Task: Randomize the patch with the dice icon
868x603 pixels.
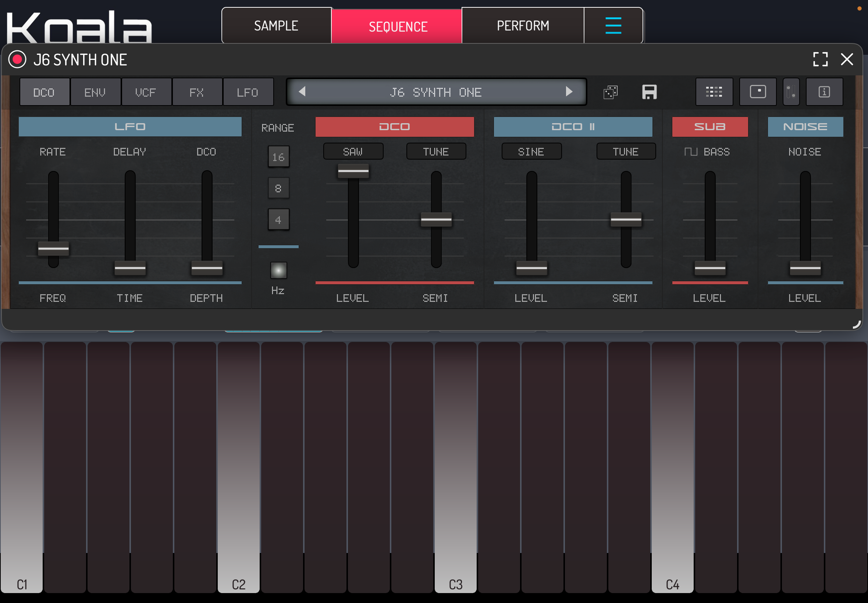Action: click(611, 92)
